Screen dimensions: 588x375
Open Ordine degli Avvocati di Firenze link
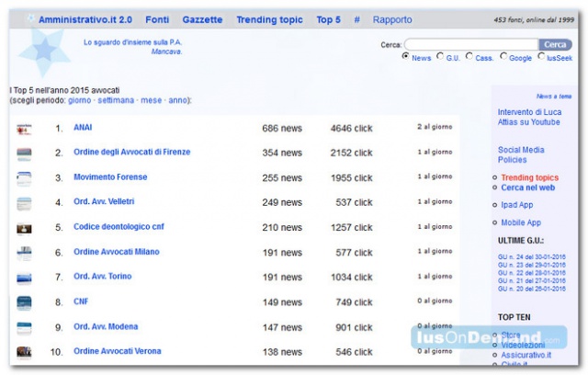click(132, 152)
